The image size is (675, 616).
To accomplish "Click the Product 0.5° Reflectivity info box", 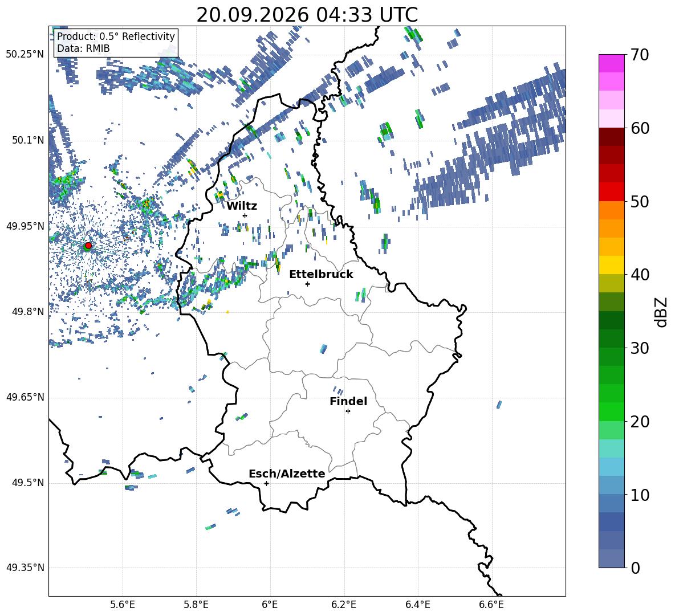I will click(x=116, y=42).
